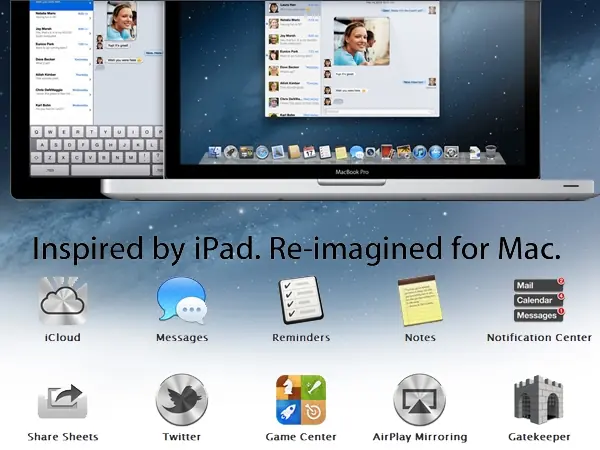Open Mission Control from the dock
This screenshot has width=600, height=450.
[246, 153]
